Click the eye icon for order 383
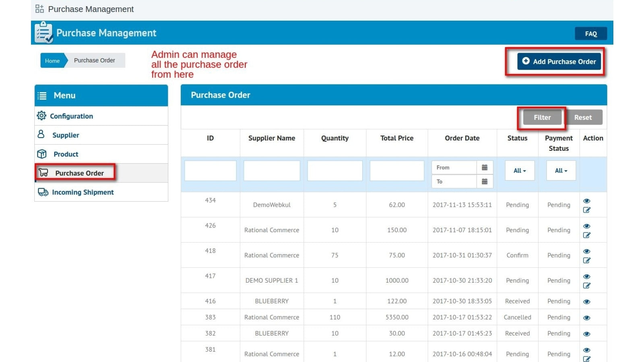This screenshot has width=644, height=362. (586, 317)
